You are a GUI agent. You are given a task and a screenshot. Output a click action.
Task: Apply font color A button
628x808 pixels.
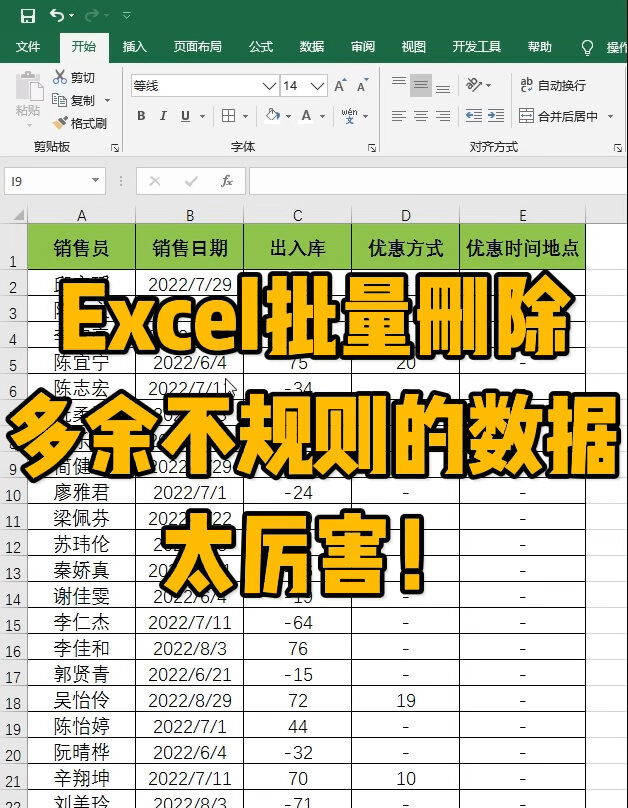307,115
